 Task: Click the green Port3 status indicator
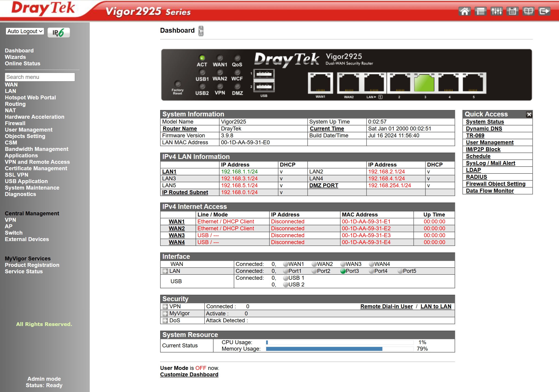coord(343,271)
